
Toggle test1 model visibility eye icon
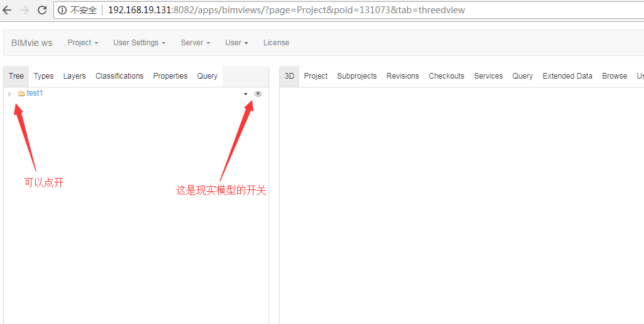258,94
